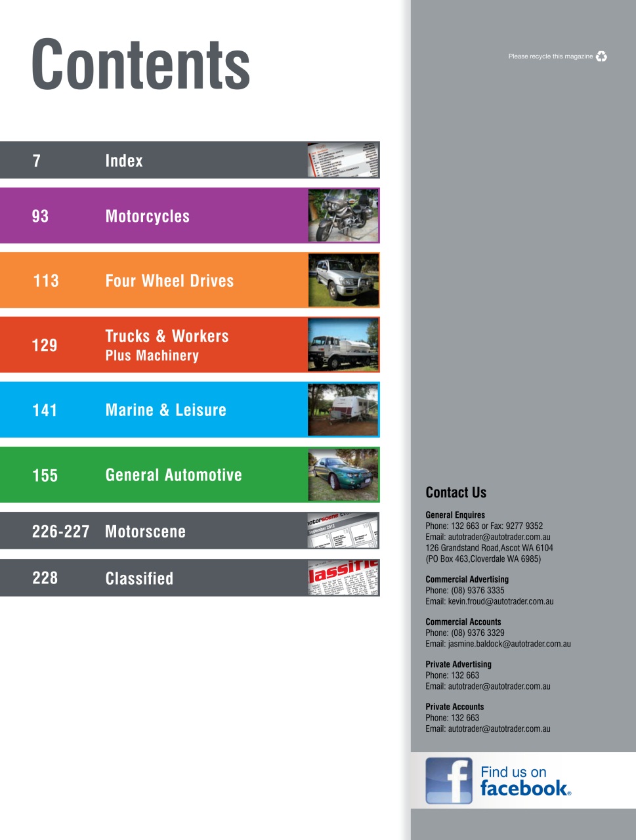This screenshot has height=840, width=636.
Task: Click the recycle symbol icon
Action: pyautogui.click(x=601, y=57)
